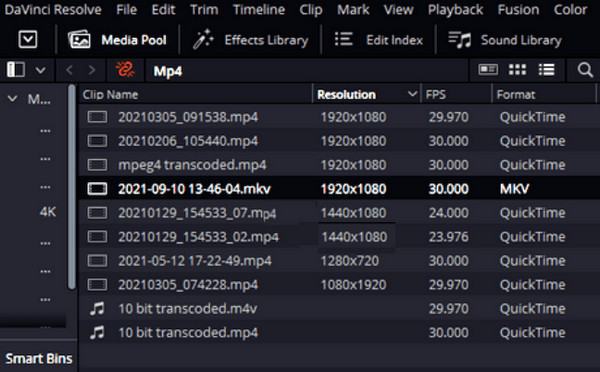Toggle the bin list sidebar panel icon
This screenshot has width=600, height=372.
pos(16,70)
